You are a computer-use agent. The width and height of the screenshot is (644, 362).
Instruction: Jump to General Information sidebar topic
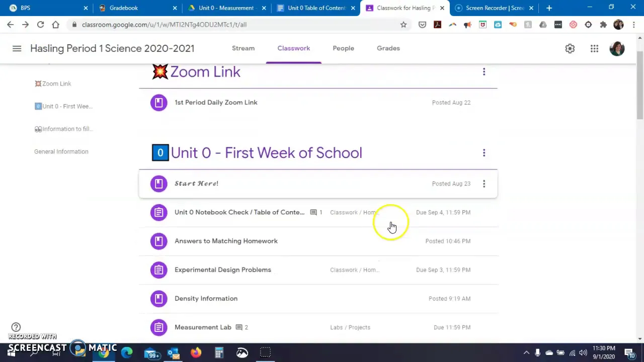point(61,151)
